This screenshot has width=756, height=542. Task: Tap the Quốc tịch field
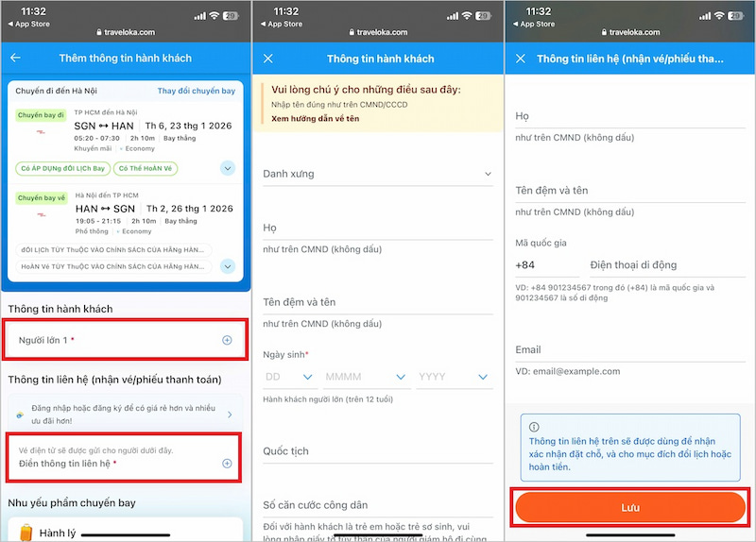point(378,451)
